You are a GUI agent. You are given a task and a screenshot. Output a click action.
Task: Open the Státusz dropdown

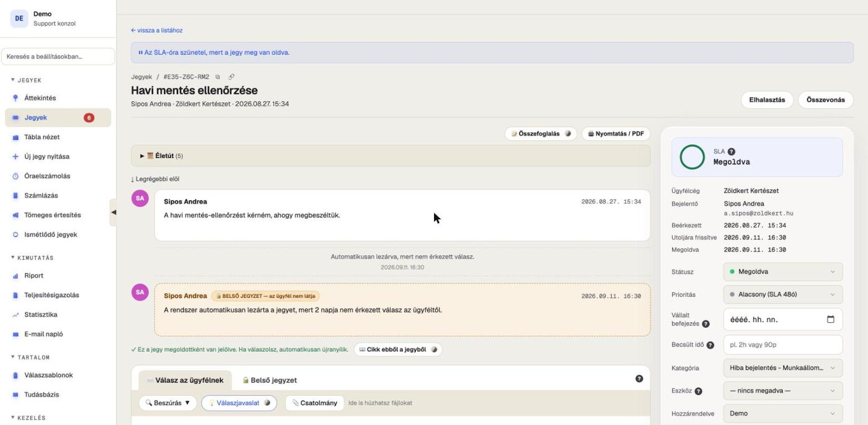pyautogui.click(x=783, y=271)
